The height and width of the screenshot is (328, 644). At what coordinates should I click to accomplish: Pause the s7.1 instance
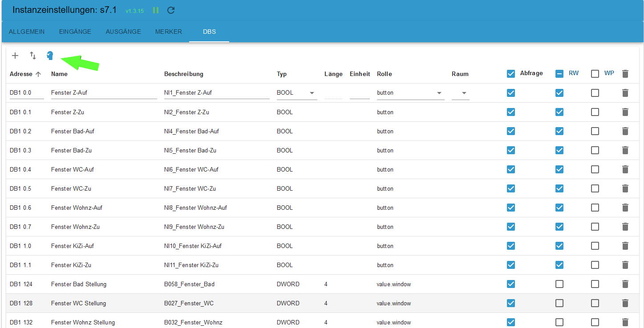156,10
